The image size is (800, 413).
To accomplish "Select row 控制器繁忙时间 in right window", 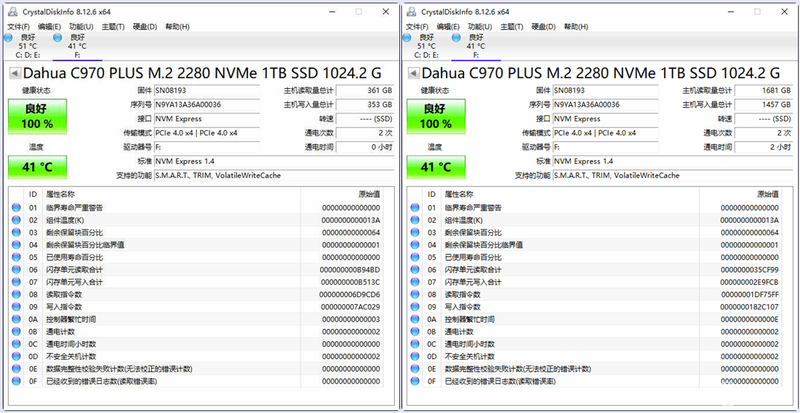I will [595, 319].
